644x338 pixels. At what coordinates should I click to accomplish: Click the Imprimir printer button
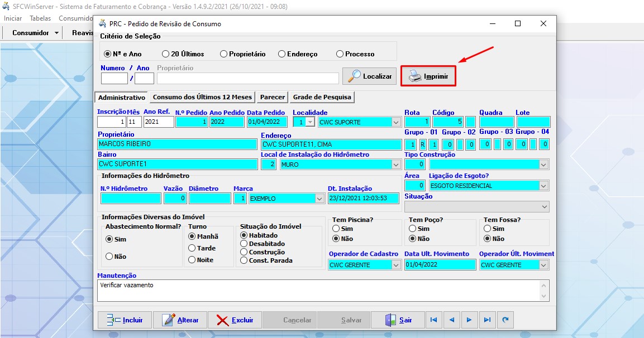(x=428, y=76)
